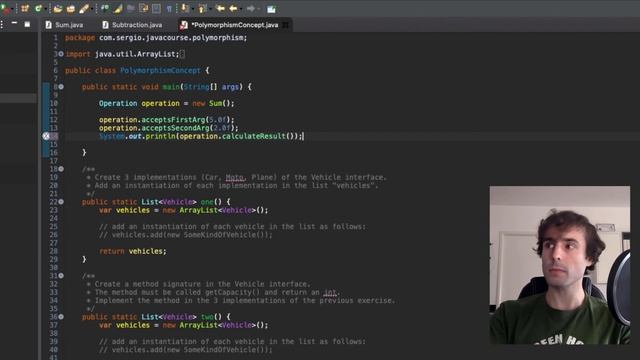The width and height of the screenshot is (640, 360).
Task: Click the Pin Editor icon
Action: (x=271, y=8)
